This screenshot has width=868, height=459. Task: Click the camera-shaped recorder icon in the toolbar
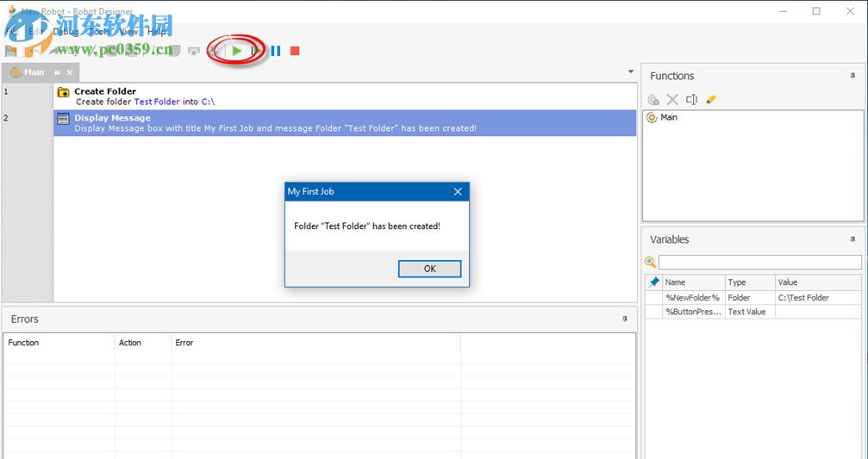[193, 51]
